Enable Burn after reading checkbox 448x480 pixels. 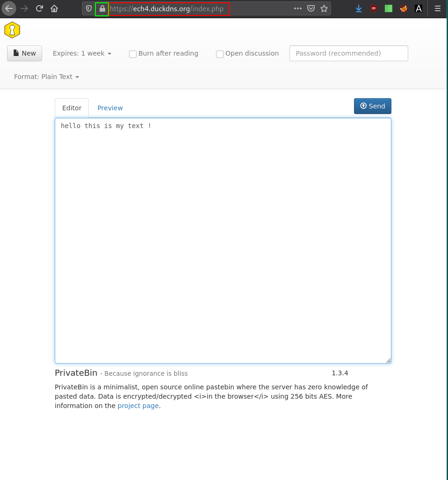pos(133,54)
